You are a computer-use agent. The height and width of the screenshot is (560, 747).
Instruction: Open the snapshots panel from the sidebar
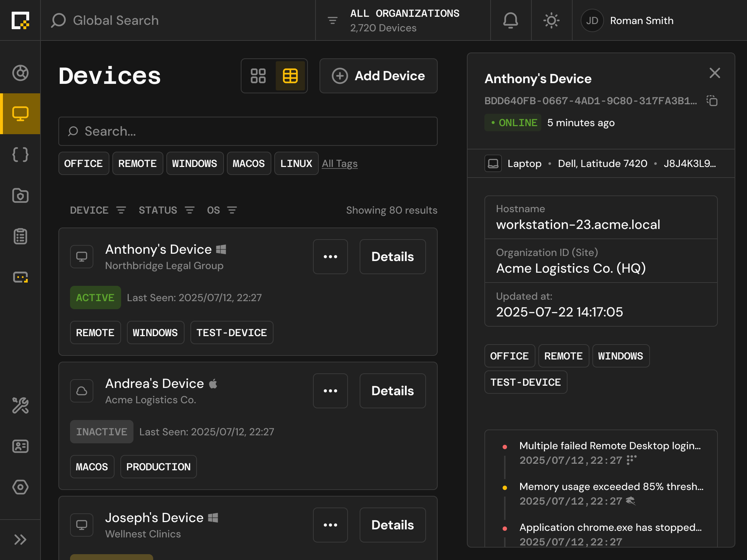21,196
